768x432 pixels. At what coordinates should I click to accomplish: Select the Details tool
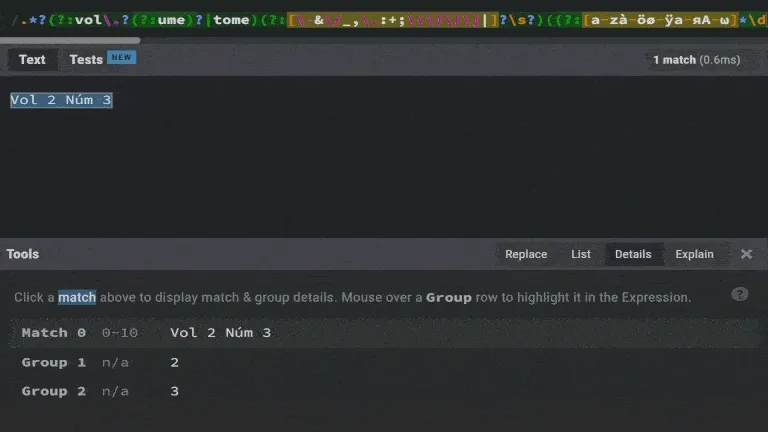pos(633,254)
